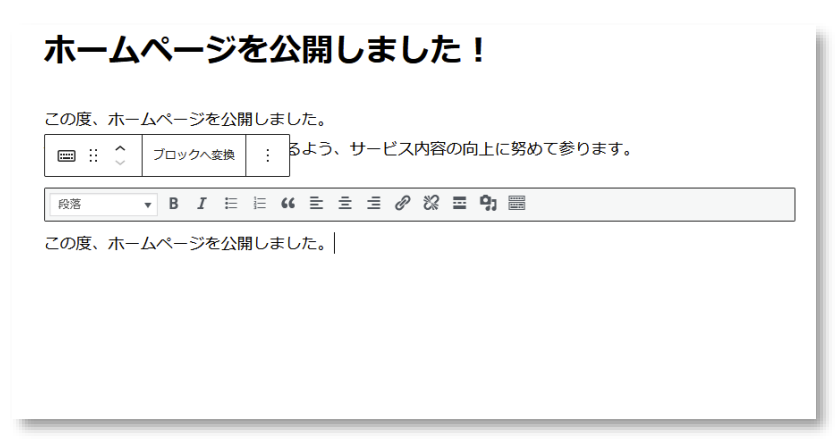840x445 pixels.
Task: Insert the Read More tag
Action: coord(459,204)
